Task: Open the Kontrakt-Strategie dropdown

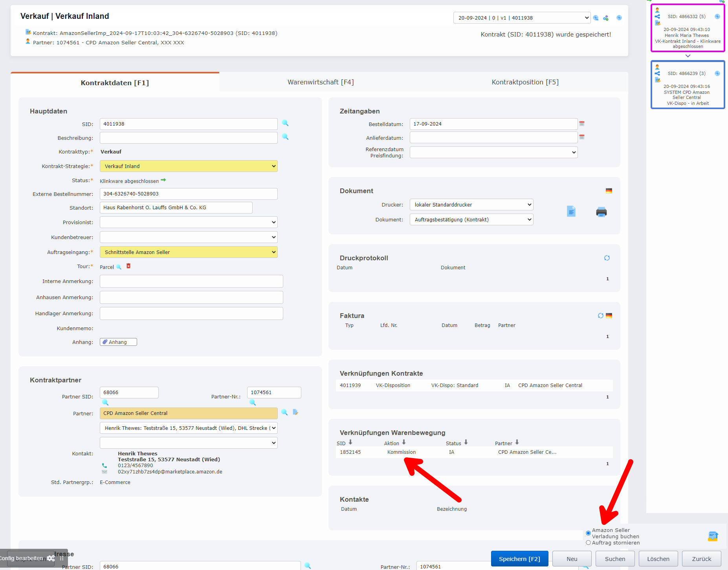Action: 189,166
